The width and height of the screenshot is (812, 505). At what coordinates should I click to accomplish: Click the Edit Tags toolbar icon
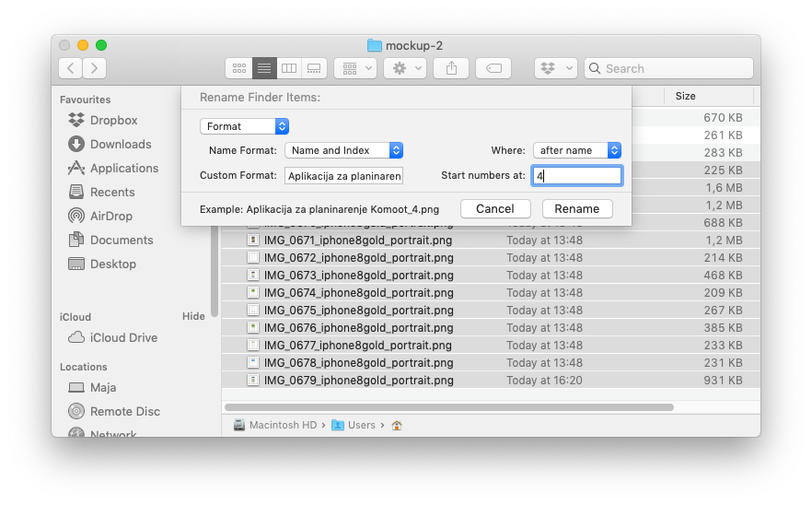[x=493, y=68]
